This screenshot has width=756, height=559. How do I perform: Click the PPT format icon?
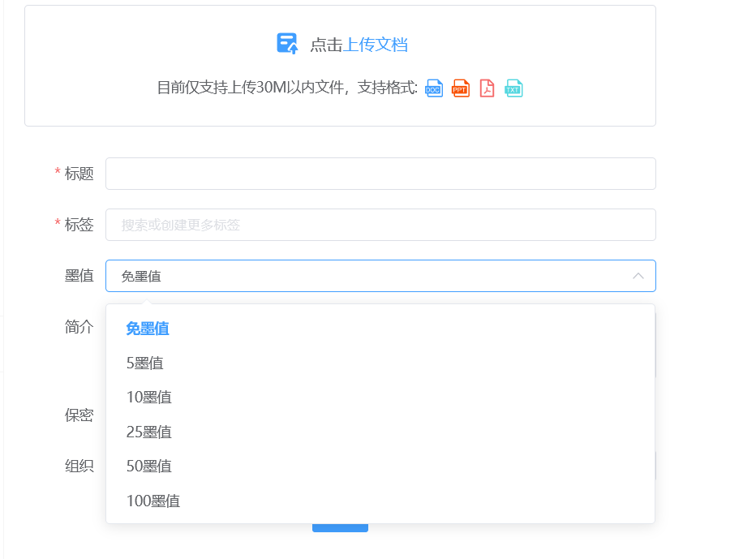461,88
